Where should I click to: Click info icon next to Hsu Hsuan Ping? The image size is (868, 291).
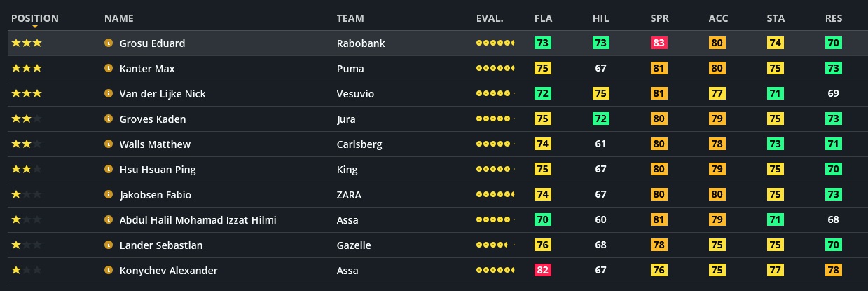tap(109, 170)
